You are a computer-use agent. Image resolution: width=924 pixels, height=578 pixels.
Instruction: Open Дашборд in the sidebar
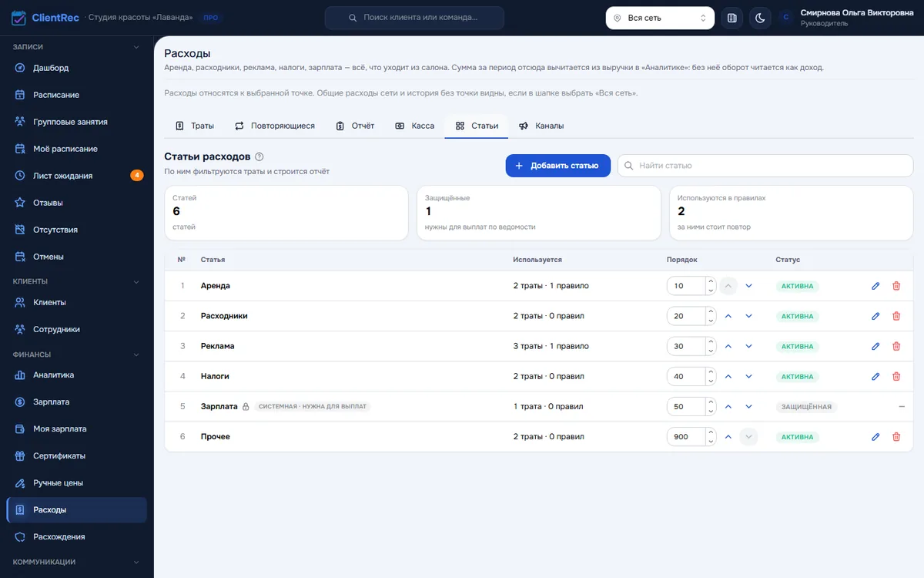click(x=77, y=68)
